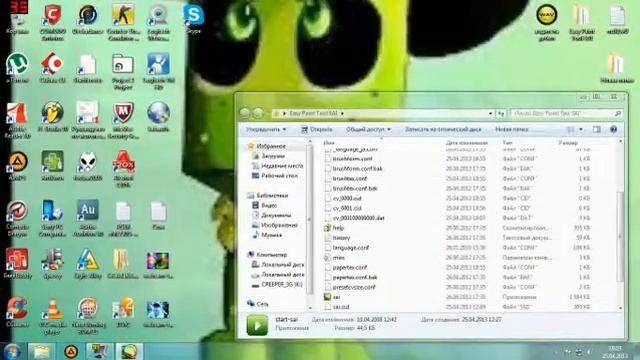Toggle the preview pane icon in Explorer
This screenshot has width=640, height=360.
tap(596, 129)
